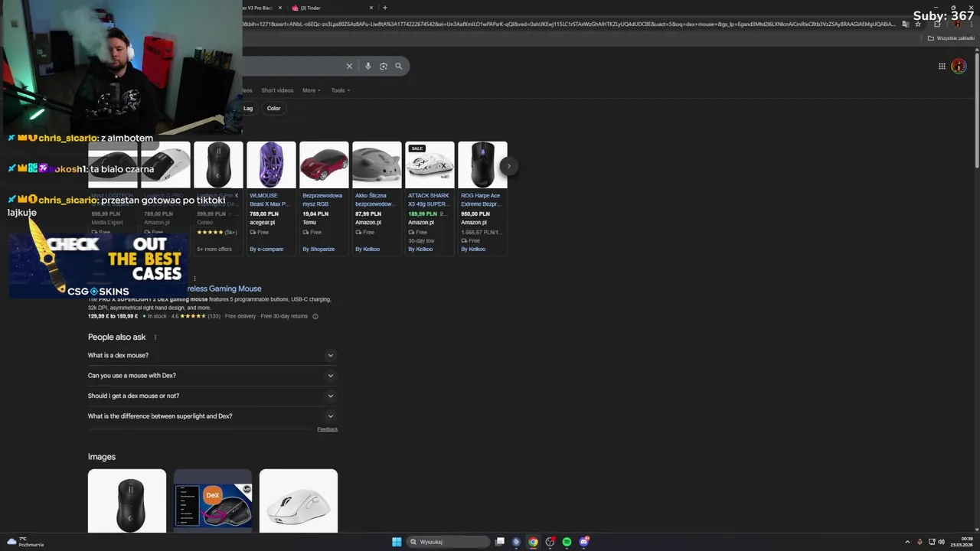Click the "19,04 PLN" price
The height and width of the screenshot is (551, 980).
[315, 214]
